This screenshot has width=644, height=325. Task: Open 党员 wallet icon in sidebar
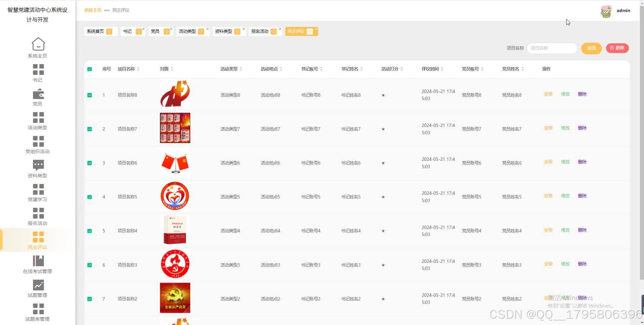38,94
